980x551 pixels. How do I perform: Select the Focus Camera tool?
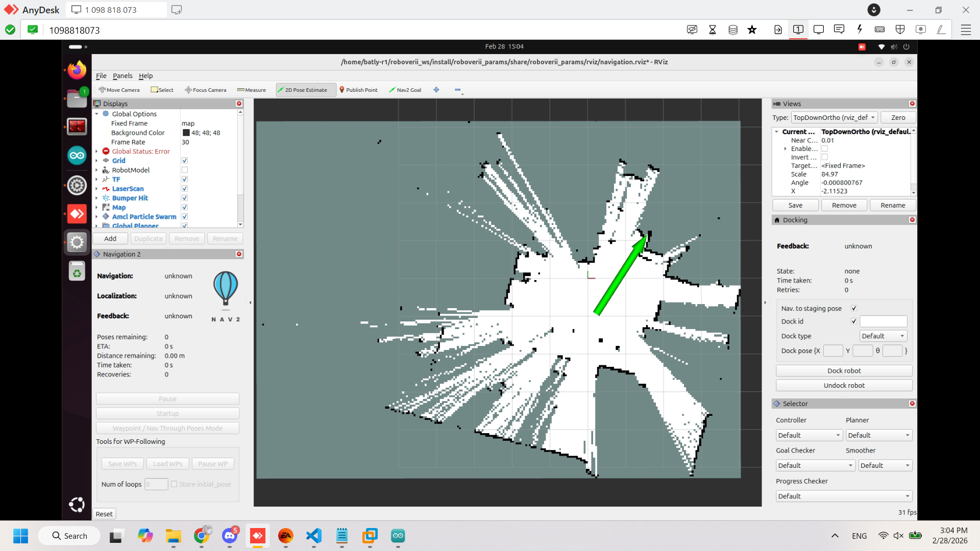click(x=206, y=90)
